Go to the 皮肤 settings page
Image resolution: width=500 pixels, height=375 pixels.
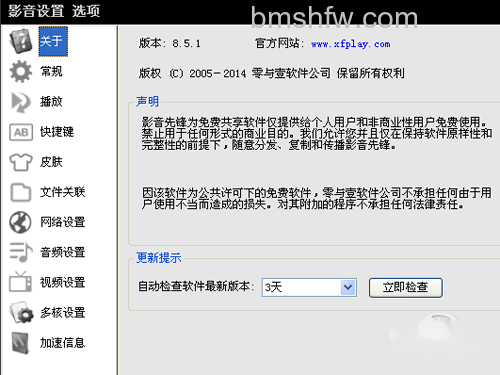51,162
